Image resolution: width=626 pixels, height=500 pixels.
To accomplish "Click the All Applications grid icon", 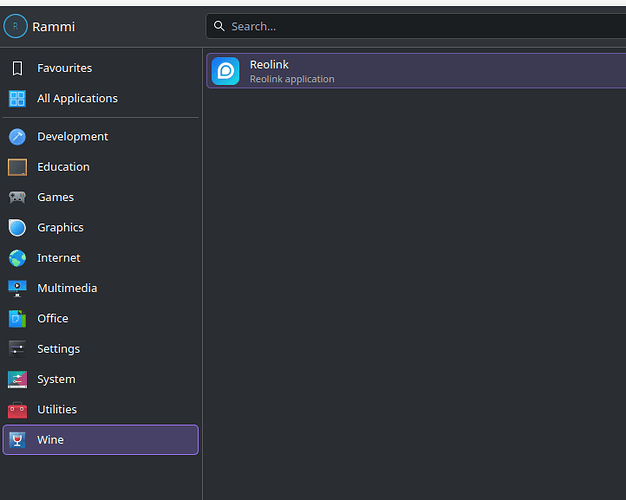I will [17, 99].
